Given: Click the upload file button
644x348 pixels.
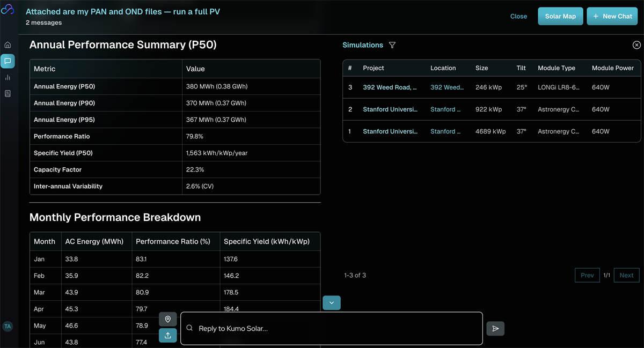Looking at the screenshot, I should [x=168, y=335].
